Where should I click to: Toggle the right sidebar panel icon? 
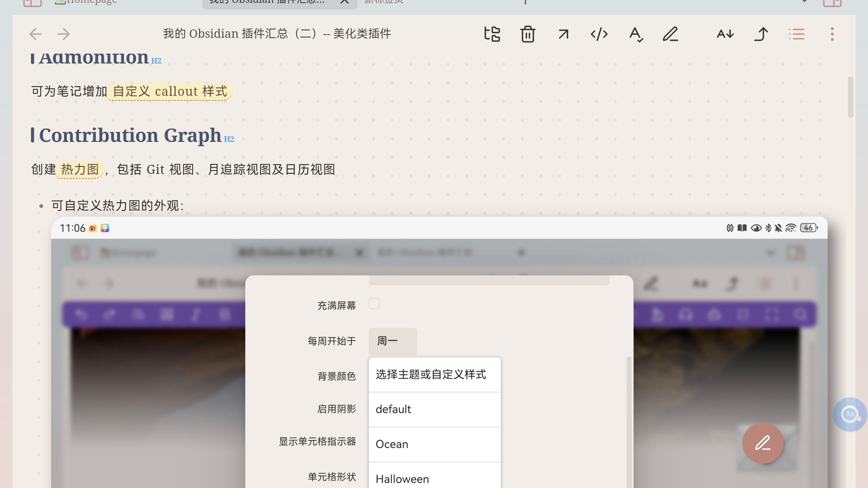(832, 3)
